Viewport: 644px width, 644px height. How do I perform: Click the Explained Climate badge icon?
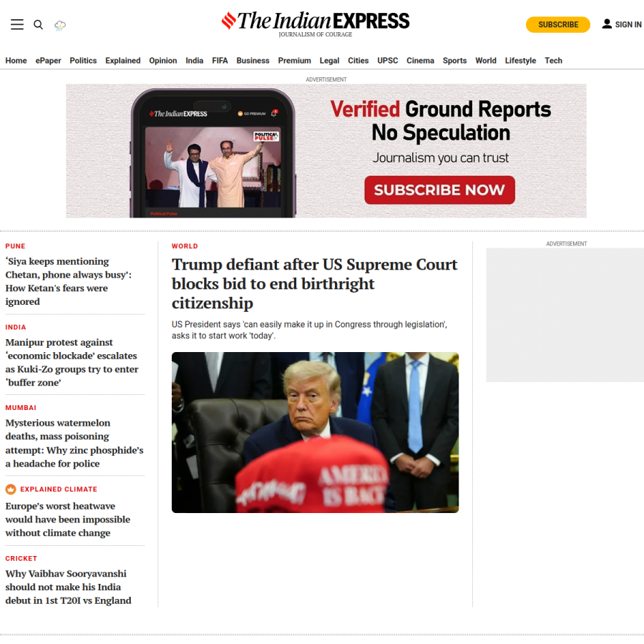(x=11, y=489)
